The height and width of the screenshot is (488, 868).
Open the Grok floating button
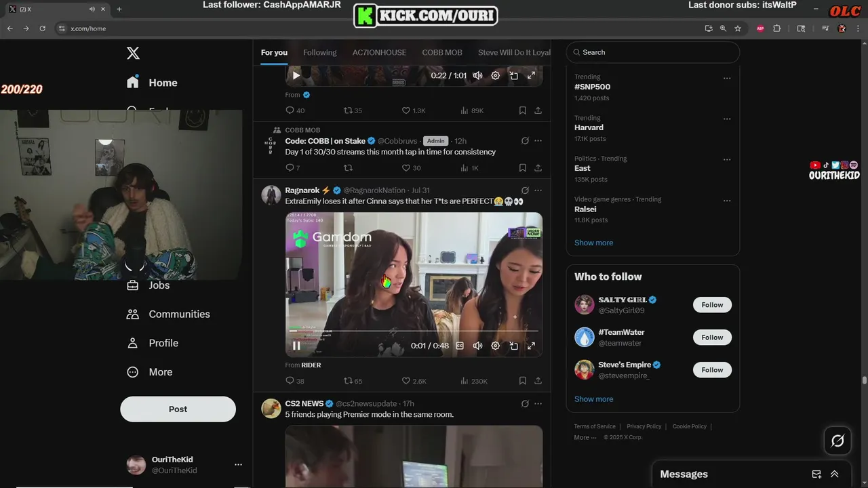click(837, 441)
